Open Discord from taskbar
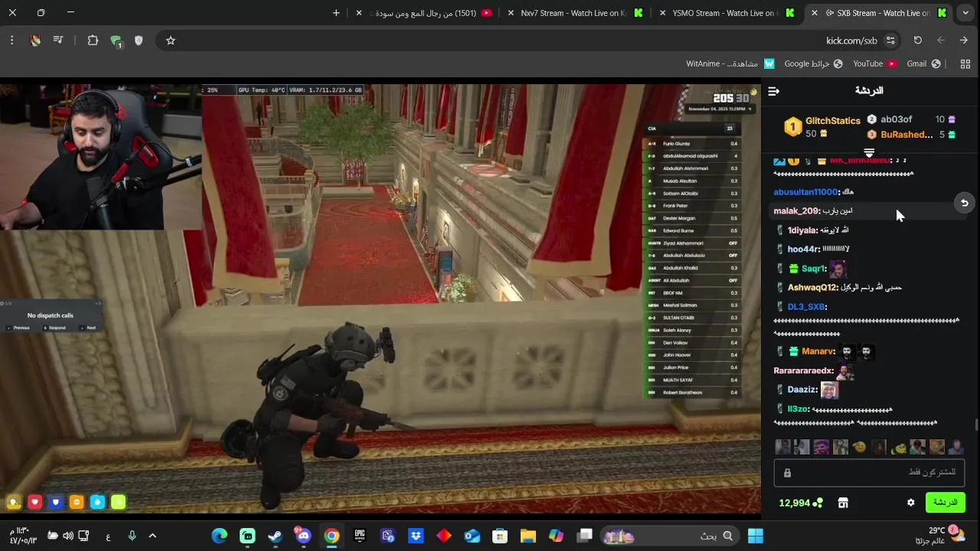This screenshot has width=980, height=551. (303, 536)
